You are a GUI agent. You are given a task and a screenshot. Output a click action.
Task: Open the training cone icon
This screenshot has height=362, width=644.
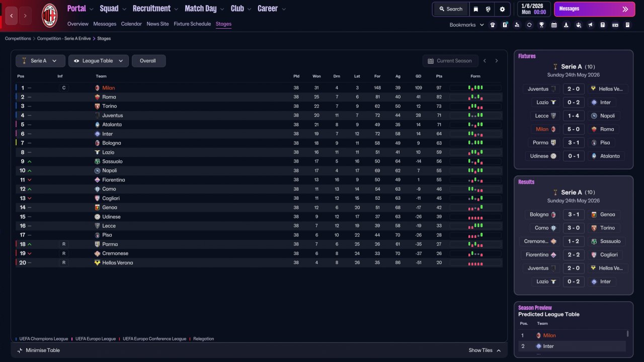click(566, 25)
